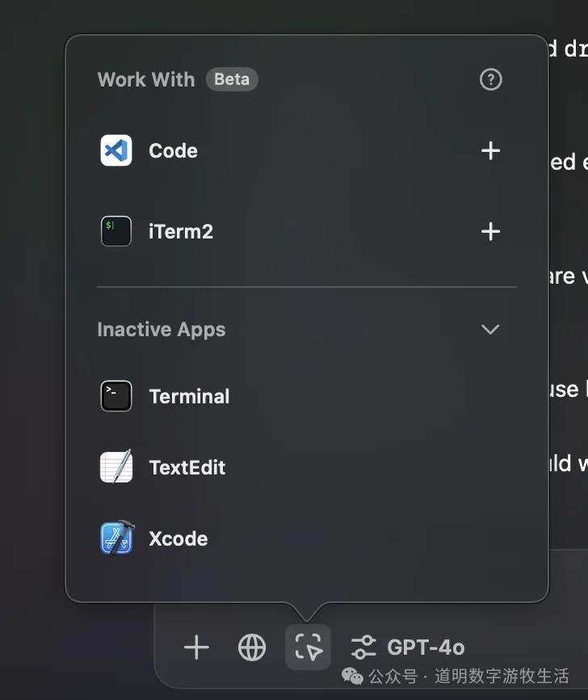Select the Code entry label

(x=173, y=151)
